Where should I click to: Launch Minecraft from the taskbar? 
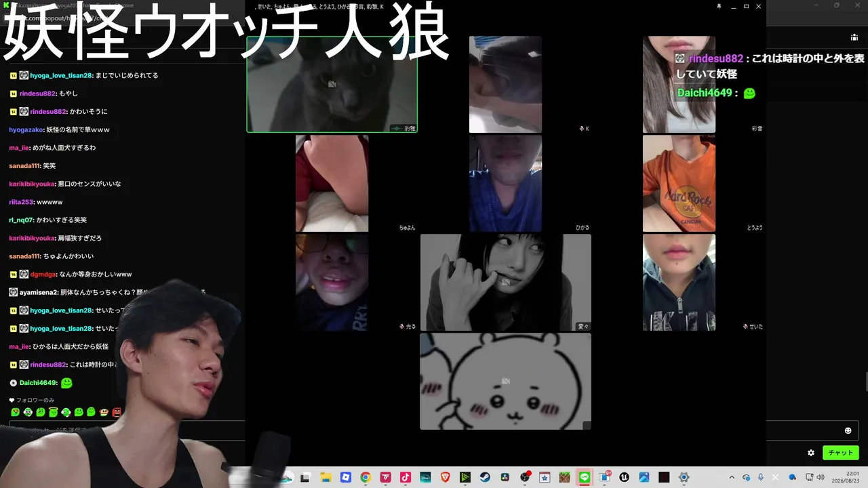(x=564, y=477)
